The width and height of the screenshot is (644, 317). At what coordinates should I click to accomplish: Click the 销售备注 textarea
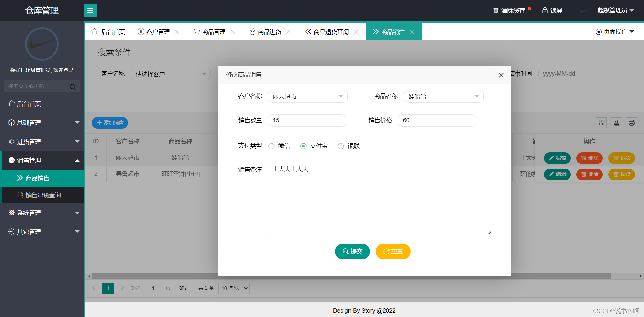pos(380,199)
